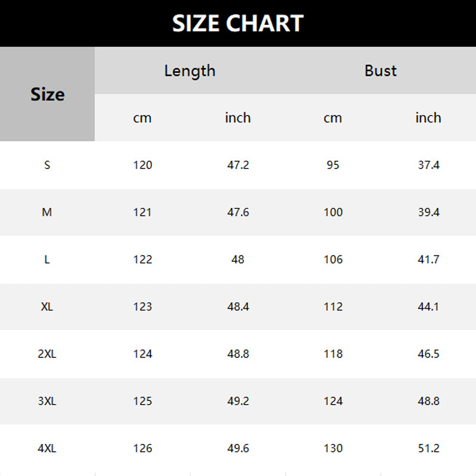Click the 130 cm bust value

point(333,449)
